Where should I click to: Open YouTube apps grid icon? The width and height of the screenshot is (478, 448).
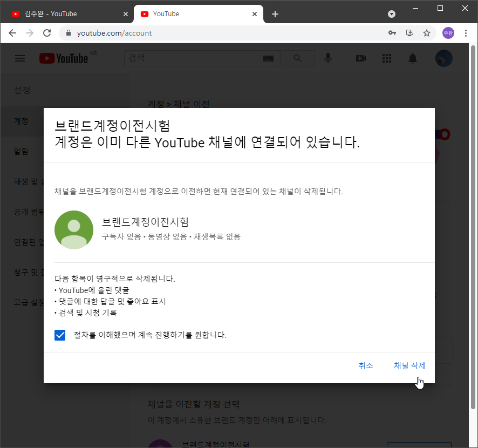(x=387, y=58)
